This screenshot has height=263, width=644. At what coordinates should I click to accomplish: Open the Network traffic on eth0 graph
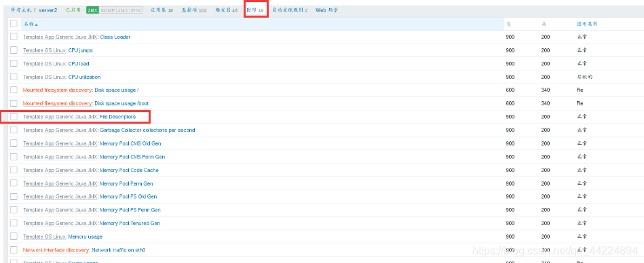click(x=119, y=250)
